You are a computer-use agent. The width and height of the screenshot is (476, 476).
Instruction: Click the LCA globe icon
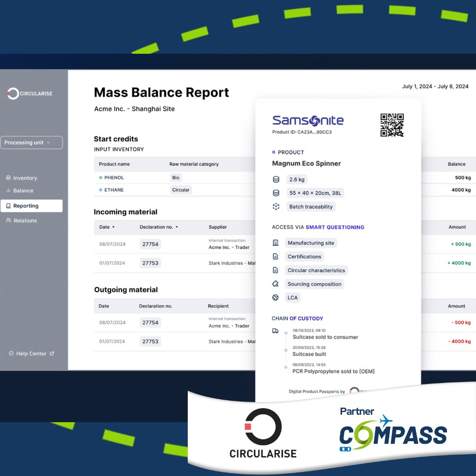point(275,297)
